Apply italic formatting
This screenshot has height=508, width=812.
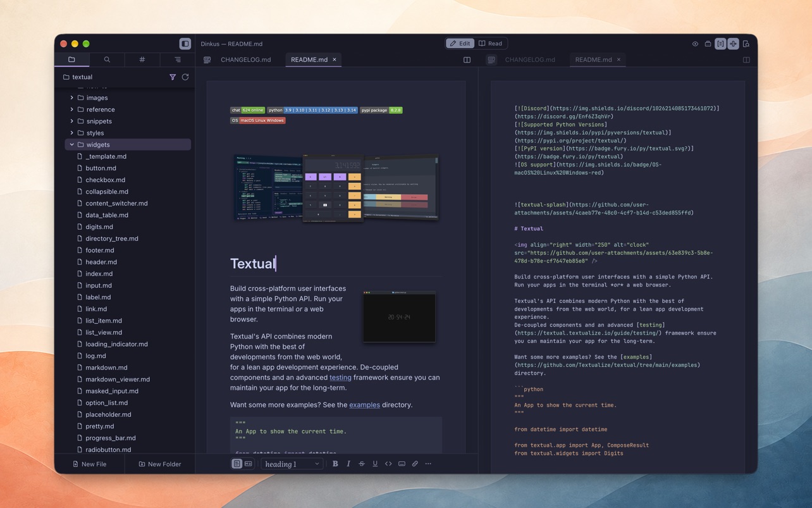click(348, 464)
